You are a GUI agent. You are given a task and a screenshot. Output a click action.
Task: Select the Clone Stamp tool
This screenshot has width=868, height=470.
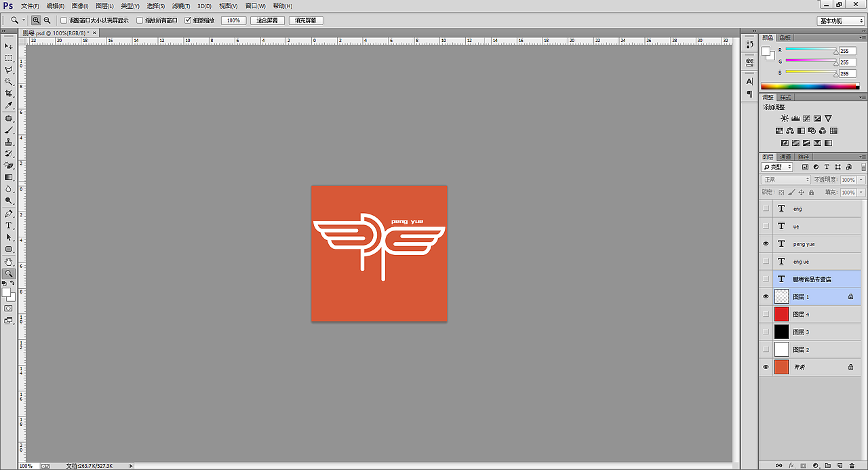9,142
